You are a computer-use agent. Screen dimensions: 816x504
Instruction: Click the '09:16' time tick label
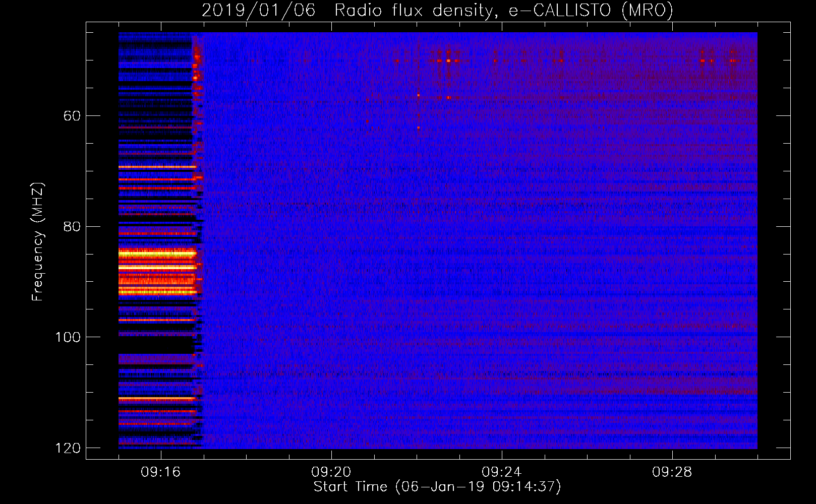(x=161, y=472)
